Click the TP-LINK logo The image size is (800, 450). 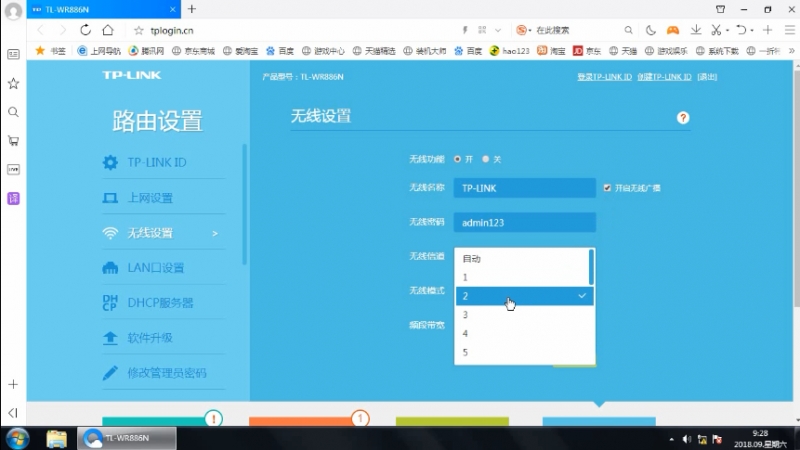pyautogui.click(x=132, y=75)
